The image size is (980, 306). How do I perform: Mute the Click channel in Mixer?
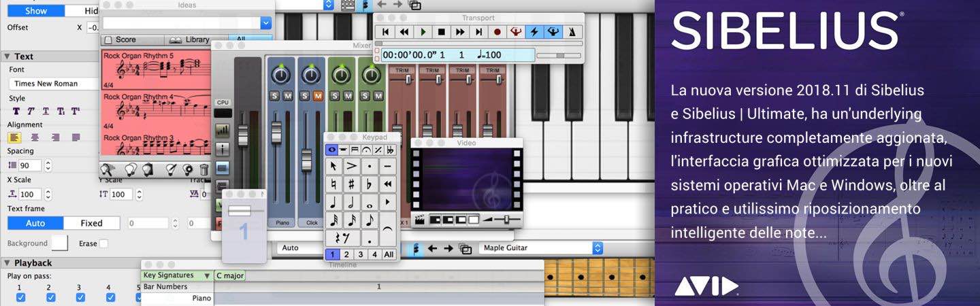click(x=318, y=96)
